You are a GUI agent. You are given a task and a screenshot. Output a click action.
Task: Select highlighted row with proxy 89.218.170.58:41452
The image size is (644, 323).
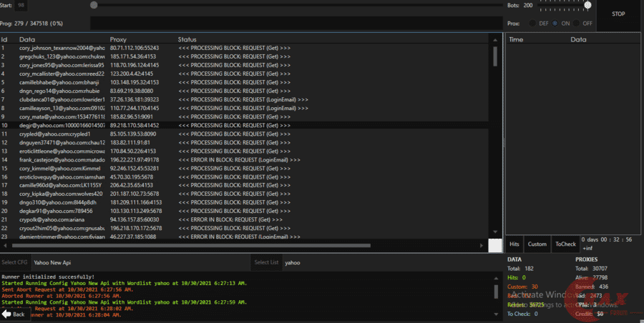click(x=245, y=125)
